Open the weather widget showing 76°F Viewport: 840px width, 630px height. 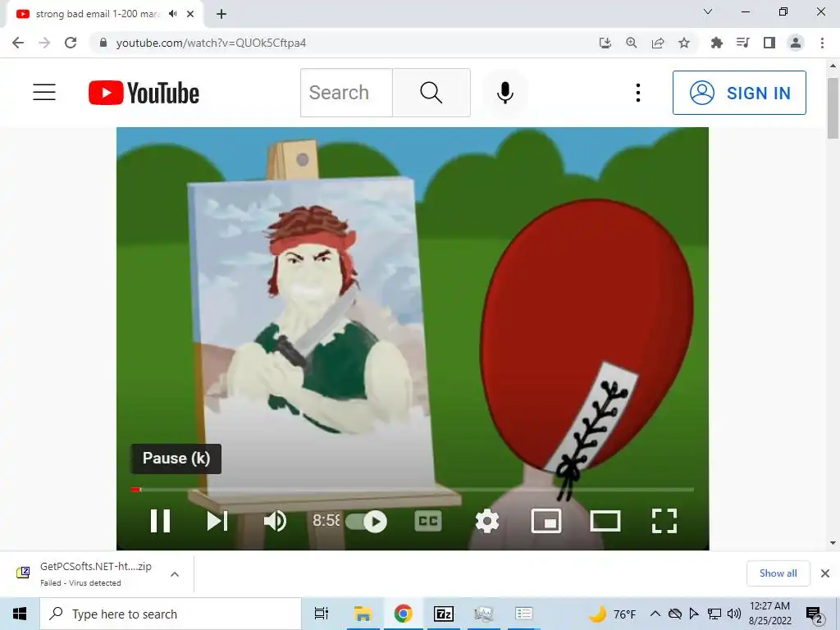point(612,614)
